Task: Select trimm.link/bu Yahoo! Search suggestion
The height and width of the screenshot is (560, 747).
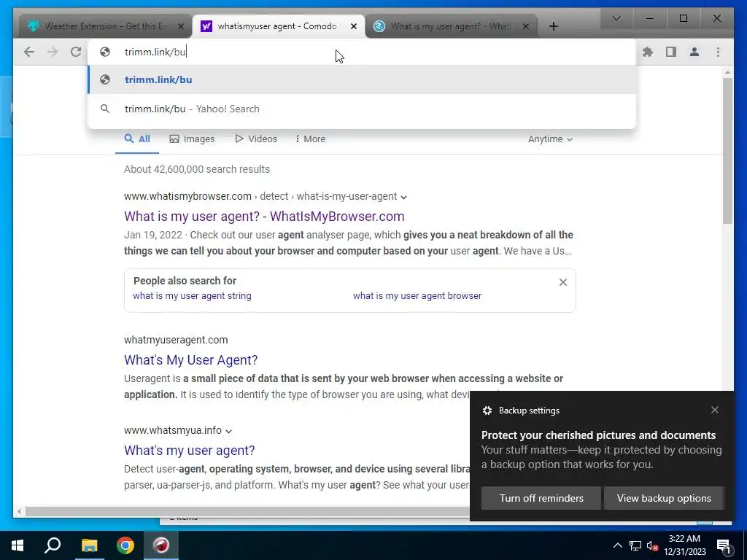Action: (x=362, y=109)
